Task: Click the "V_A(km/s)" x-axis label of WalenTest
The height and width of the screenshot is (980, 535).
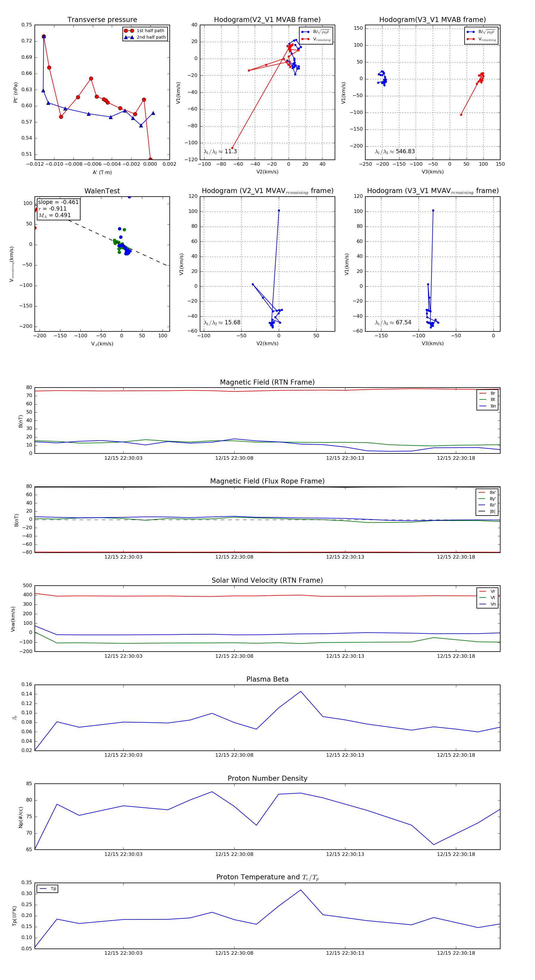Action: pos(102,344)
